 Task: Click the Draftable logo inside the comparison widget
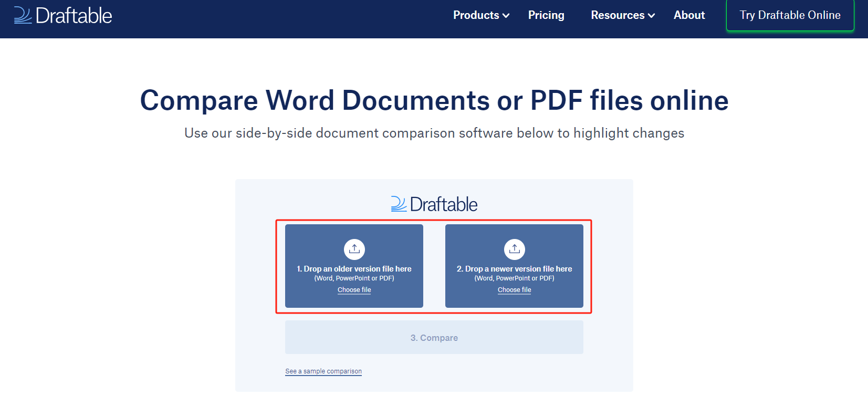click(x=434, y=204)
